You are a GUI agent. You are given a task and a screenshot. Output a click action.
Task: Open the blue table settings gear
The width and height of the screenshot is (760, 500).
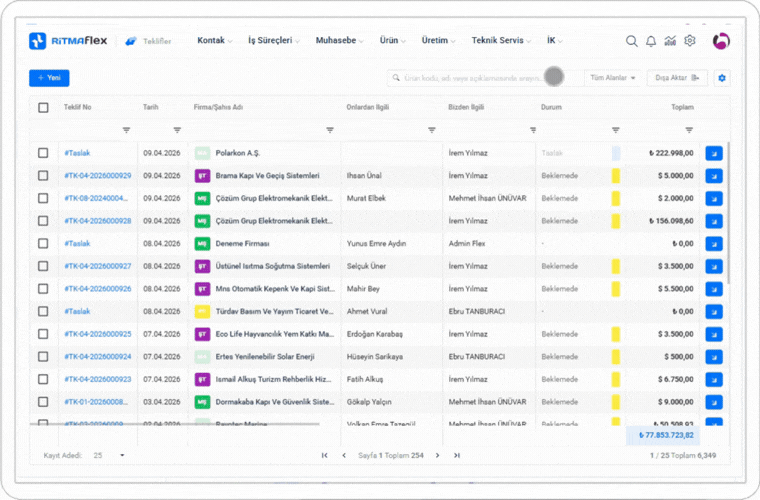tap(722, 78)
